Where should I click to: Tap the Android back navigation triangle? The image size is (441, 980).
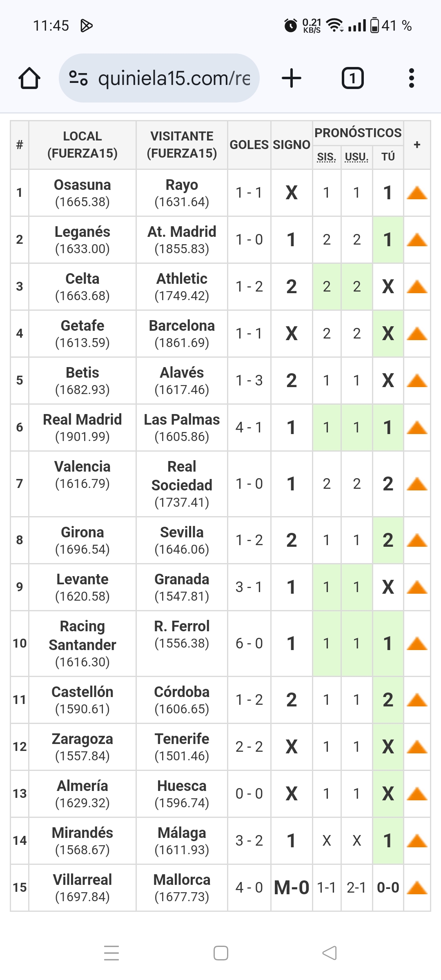[330, 953]
